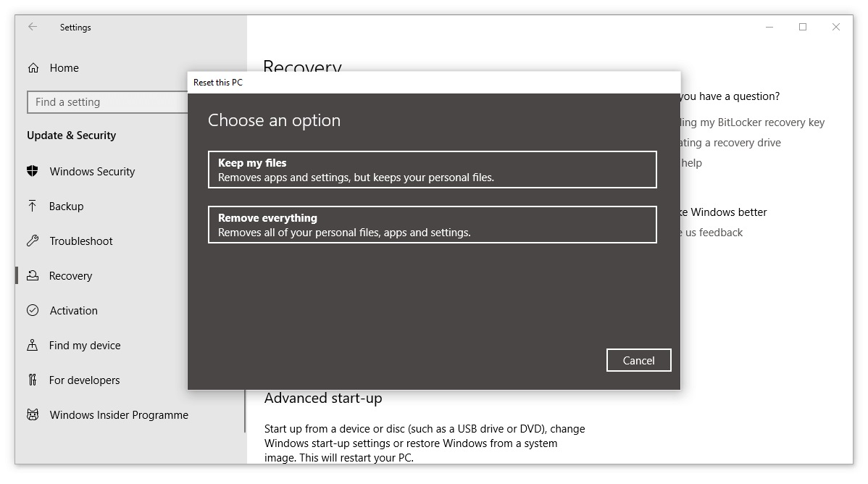
Task: Go to Home via the house icon
Action: pyautogui.click(x=33, y=68)
